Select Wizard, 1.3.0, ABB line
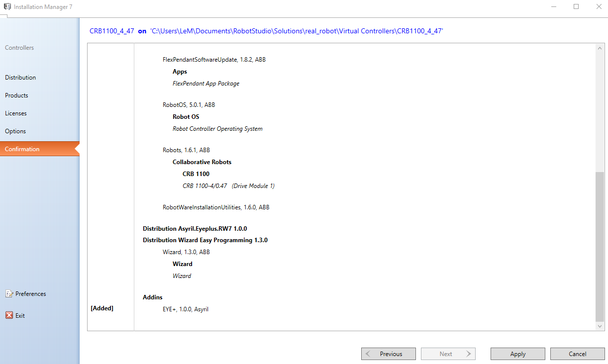Screen dimensions: 608x364 point(186,252)
